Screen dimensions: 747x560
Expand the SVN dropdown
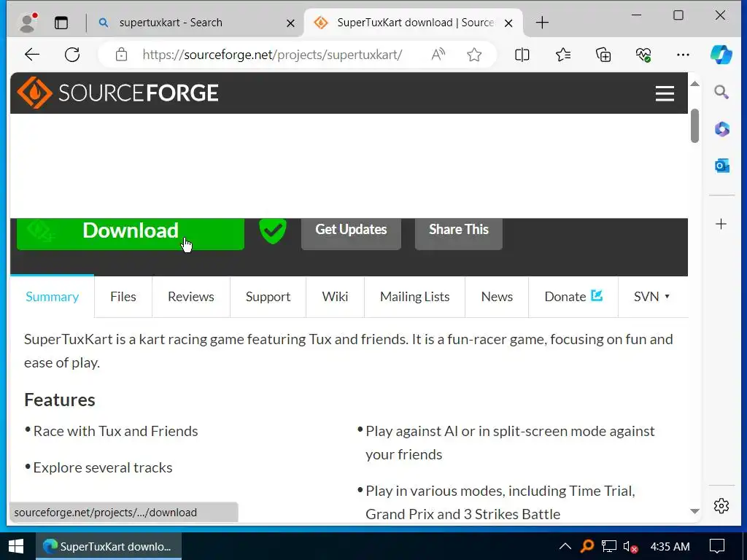(x=651, y=297)
